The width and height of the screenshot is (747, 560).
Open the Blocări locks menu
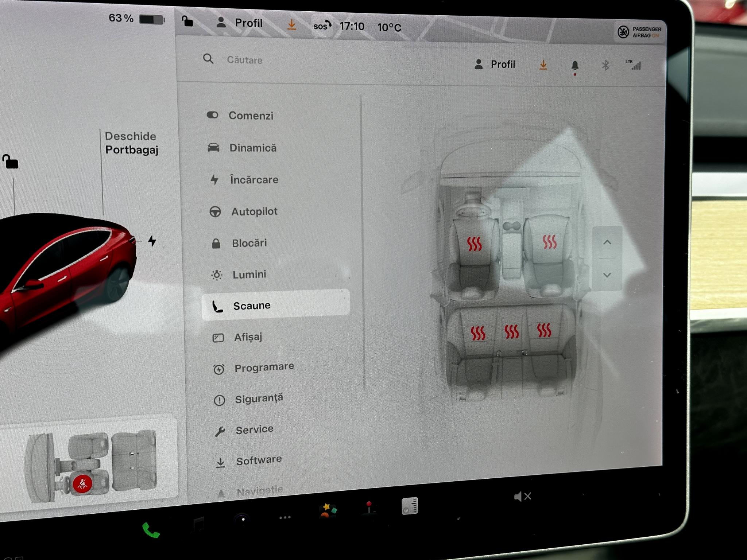[239, 243]
